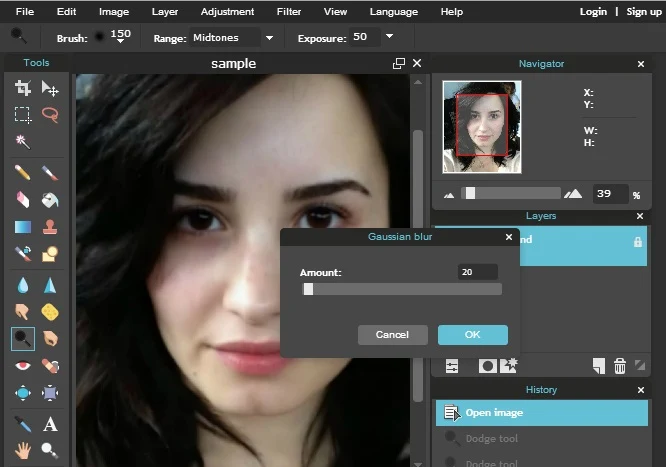Open the Help menu
The image size is (666, 467).
pos(452,11)
